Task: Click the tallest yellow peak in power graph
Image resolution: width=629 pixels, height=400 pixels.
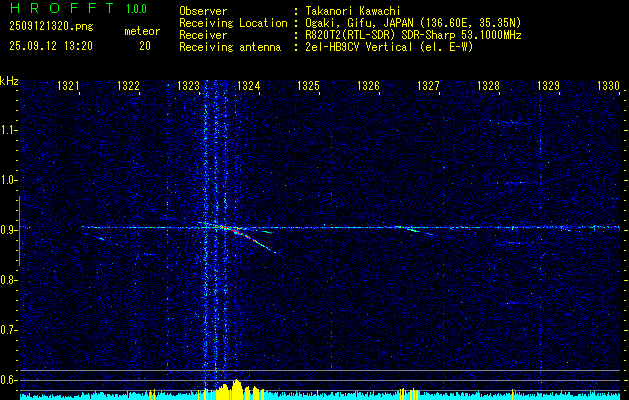Action: [x=236, y=388]
